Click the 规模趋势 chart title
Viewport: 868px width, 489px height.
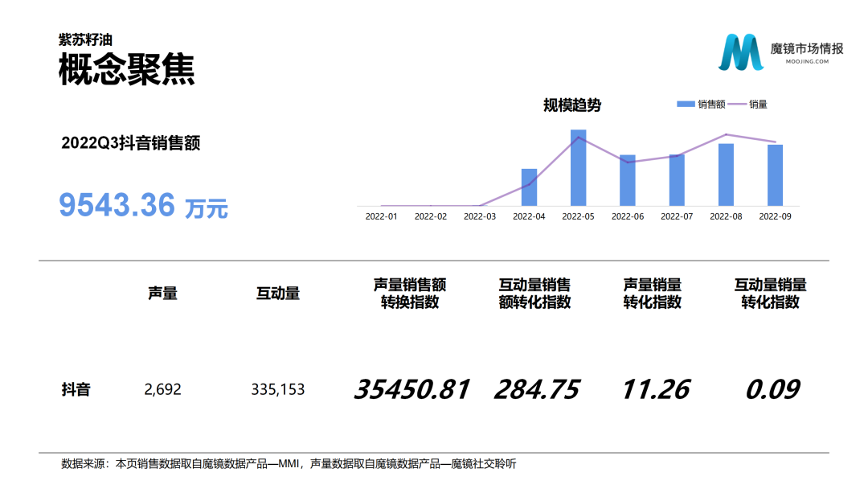pyautogui.click(x=572, y=105)
